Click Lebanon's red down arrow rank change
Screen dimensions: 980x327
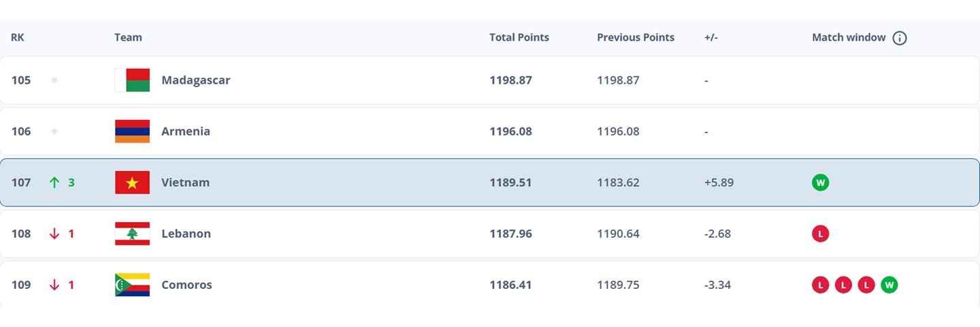click(54, 234)
